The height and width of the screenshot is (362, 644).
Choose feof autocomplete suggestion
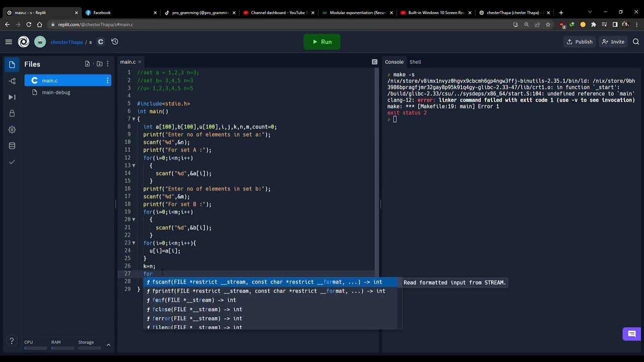(271, 300)
